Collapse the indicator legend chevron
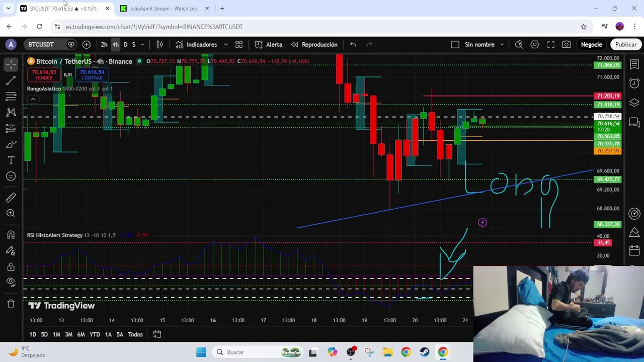 click(x=33, y=99)
